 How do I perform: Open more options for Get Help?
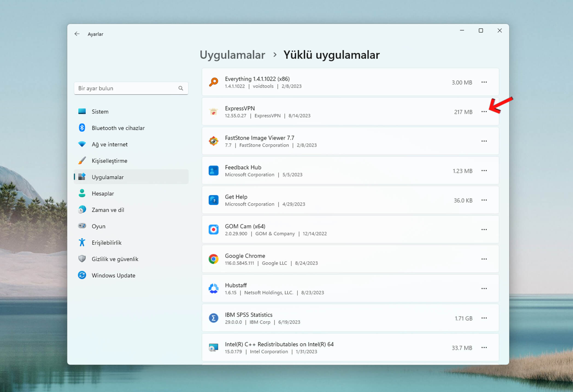pos(484,200)
